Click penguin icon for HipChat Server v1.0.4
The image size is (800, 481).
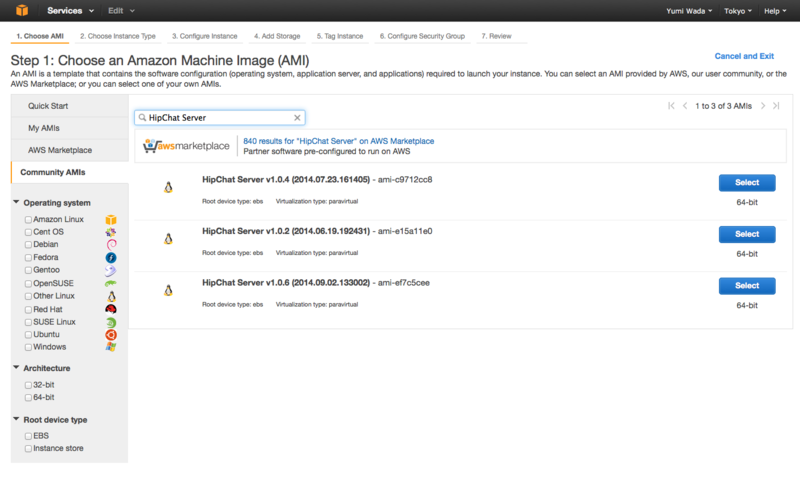(x=168, y=187)
